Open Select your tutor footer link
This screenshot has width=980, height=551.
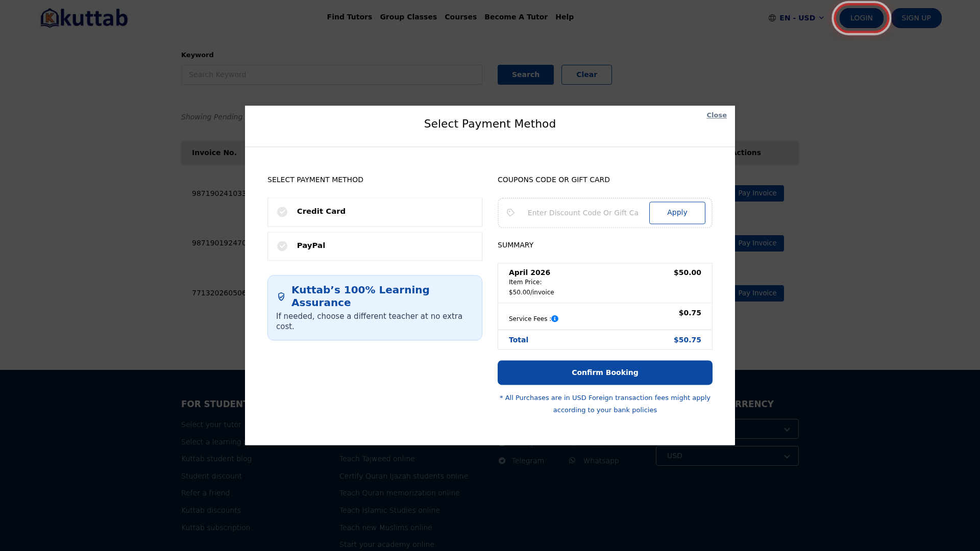[x=211, y=424]
